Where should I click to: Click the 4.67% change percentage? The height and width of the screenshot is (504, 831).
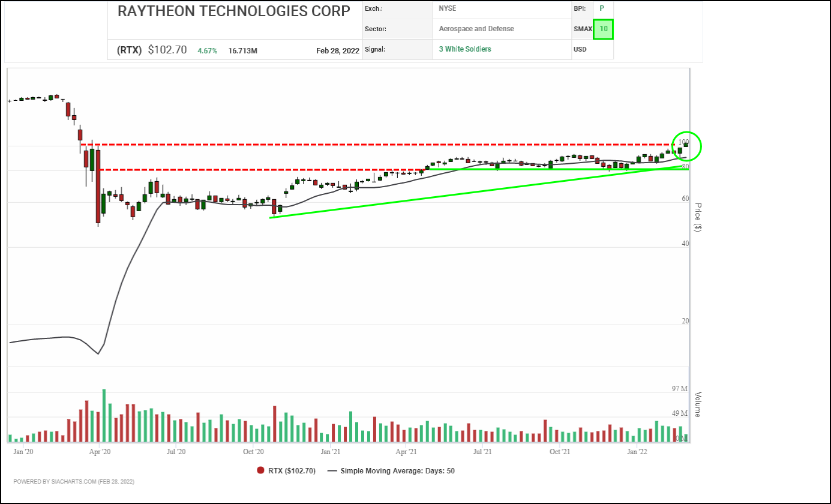207,51
